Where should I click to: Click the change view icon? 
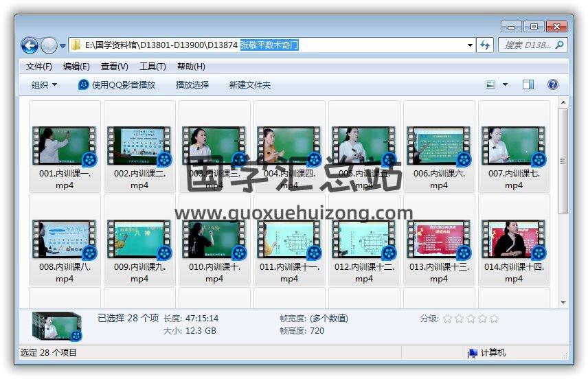point(490,84)
